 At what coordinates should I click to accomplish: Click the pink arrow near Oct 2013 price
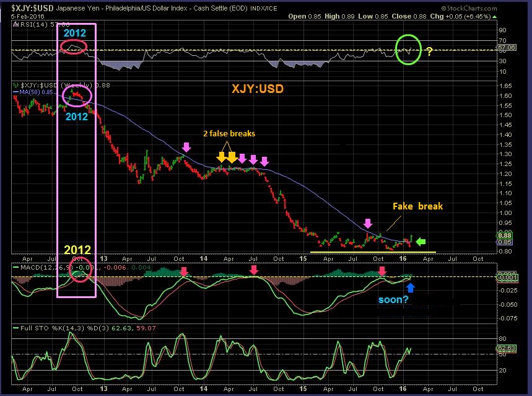pos(186,147)
